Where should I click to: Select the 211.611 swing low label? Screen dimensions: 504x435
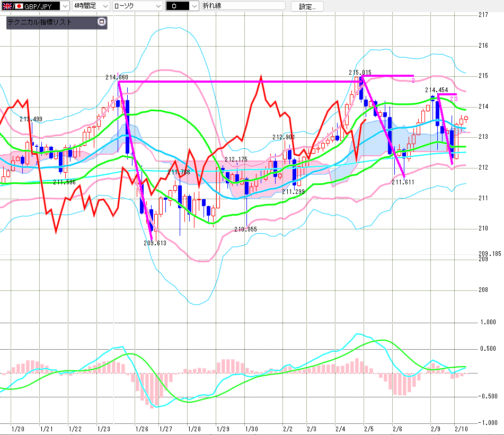pyautogui.click(x=402, y=182)
